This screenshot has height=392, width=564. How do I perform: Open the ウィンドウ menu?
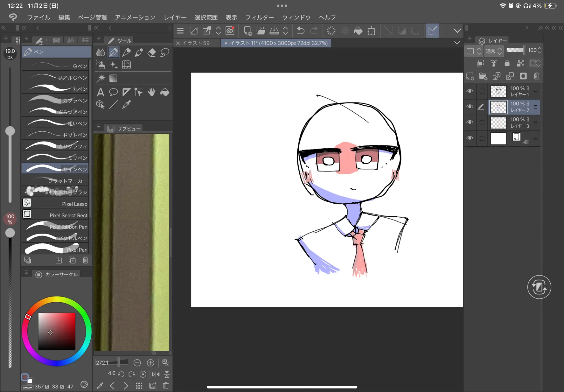[x=296, y=17]
